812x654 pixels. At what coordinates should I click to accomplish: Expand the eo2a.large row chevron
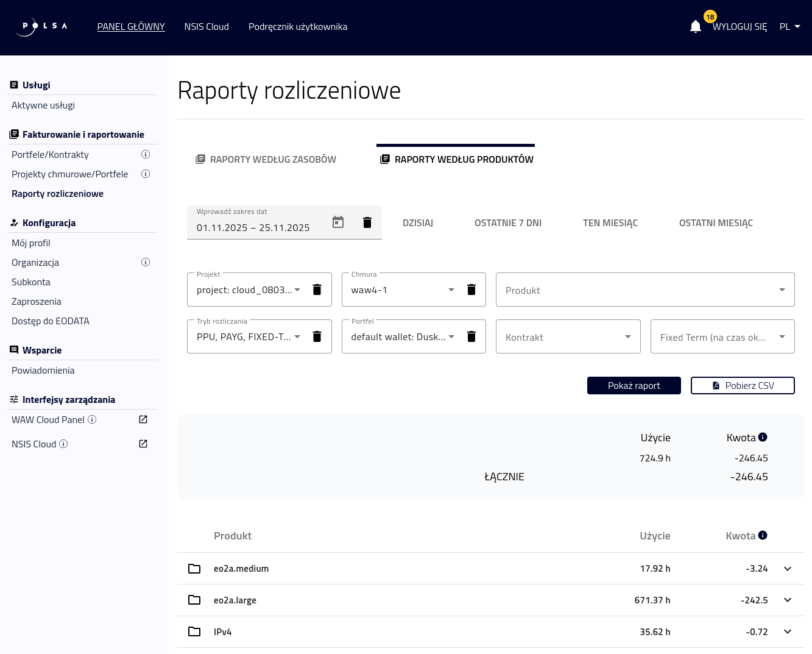click(x=788, y=600)
